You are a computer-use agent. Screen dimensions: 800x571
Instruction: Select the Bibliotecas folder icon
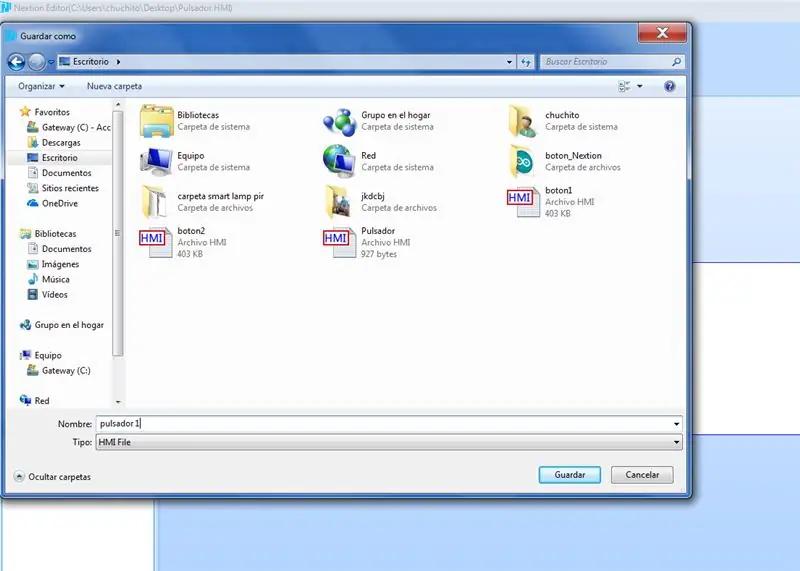coord(157,121)
